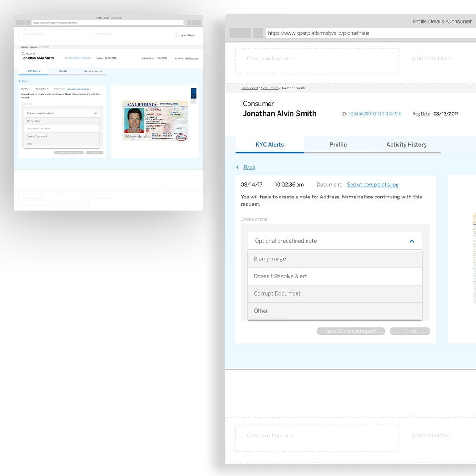Collapse dropdown via chevron in large mockup
476x476 pixels.
pyautogui.click(x=412, y=241)
